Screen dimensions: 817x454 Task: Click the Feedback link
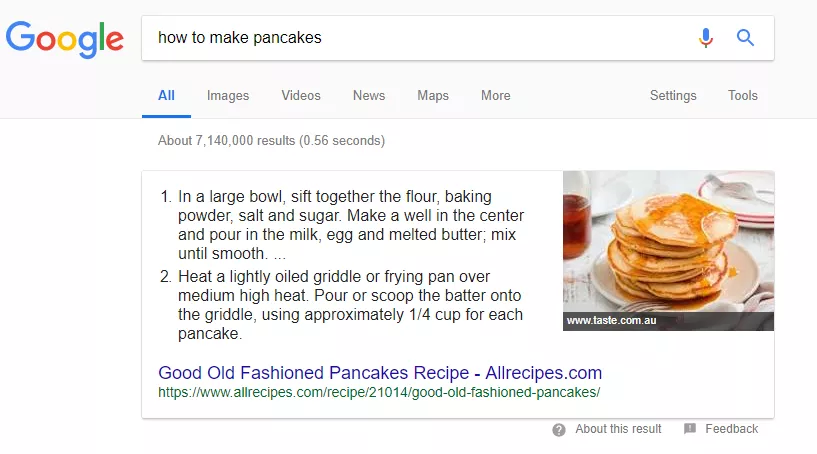tap(732, 429)
